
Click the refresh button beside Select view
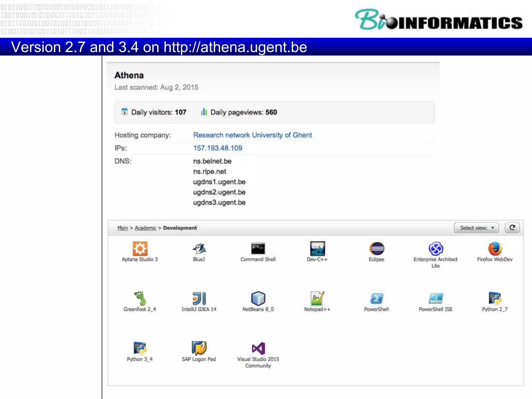[x=512, y=228]
